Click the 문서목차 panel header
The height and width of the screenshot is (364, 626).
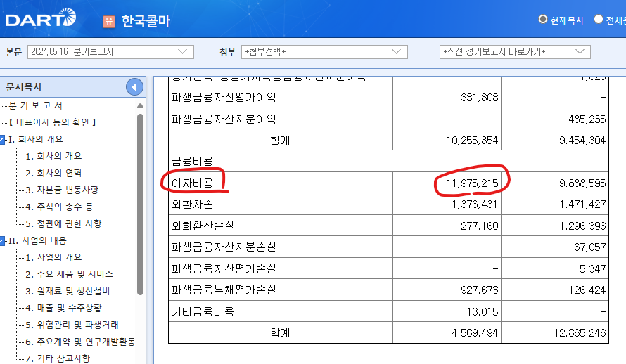[24, 87]
